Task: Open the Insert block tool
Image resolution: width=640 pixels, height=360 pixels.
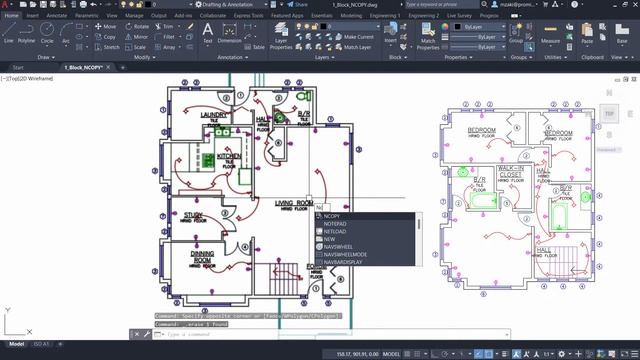Action: (391, 33)
